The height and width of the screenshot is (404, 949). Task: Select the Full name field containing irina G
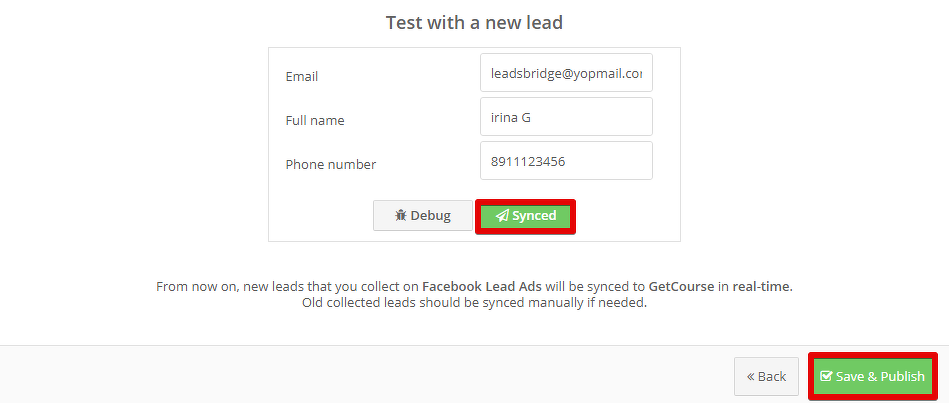566,117
